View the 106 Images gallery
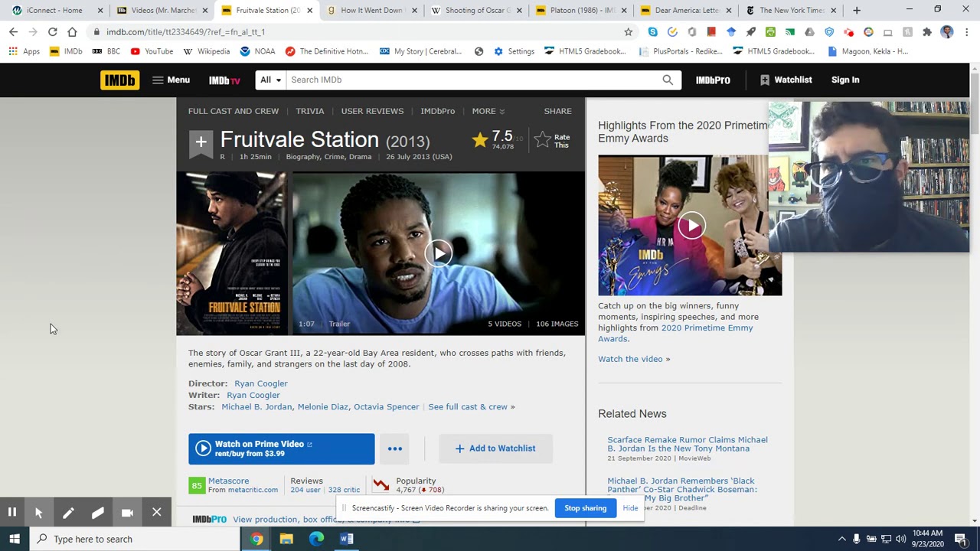This screenshot has width=980, height=551. coord(557,324)
